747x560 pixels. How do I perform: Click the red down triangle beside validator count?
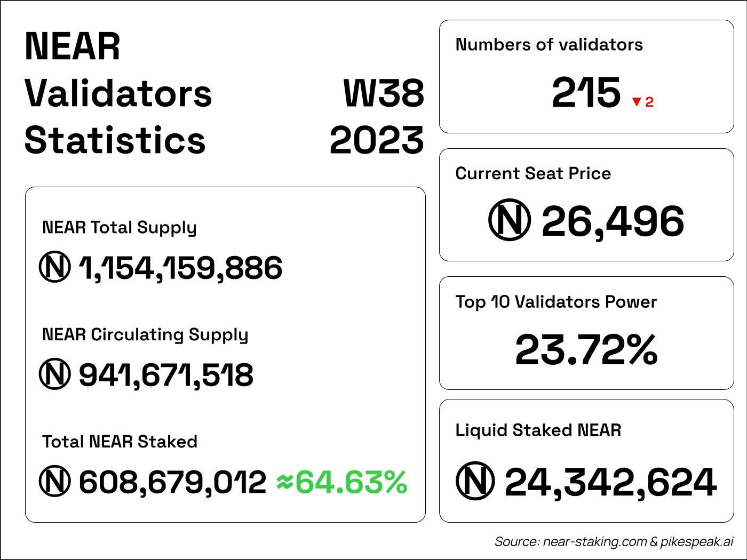coord(636,102)
